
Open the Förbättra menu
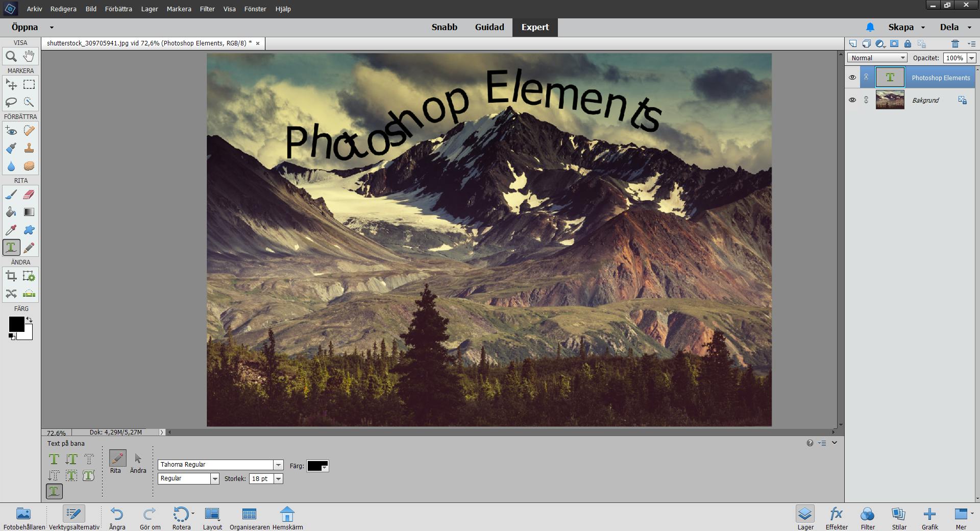click(118, 9)
